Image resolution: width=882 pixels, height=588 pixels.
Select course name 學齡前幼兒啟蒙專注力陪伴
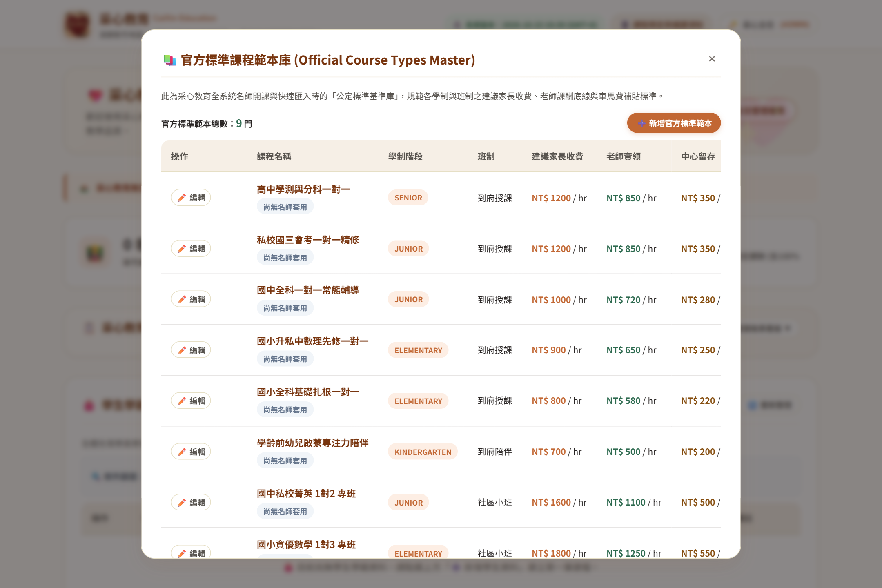click(313, 443)
